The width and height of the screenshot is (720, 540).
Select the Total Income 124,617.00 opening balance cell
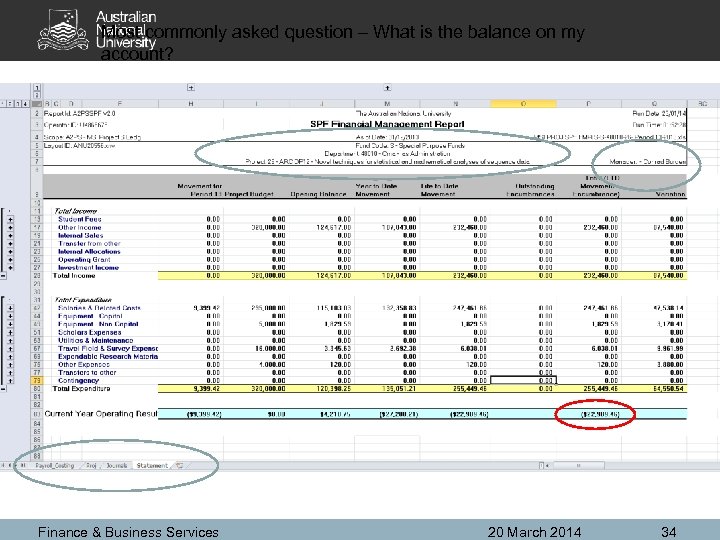tap(322, 276)
